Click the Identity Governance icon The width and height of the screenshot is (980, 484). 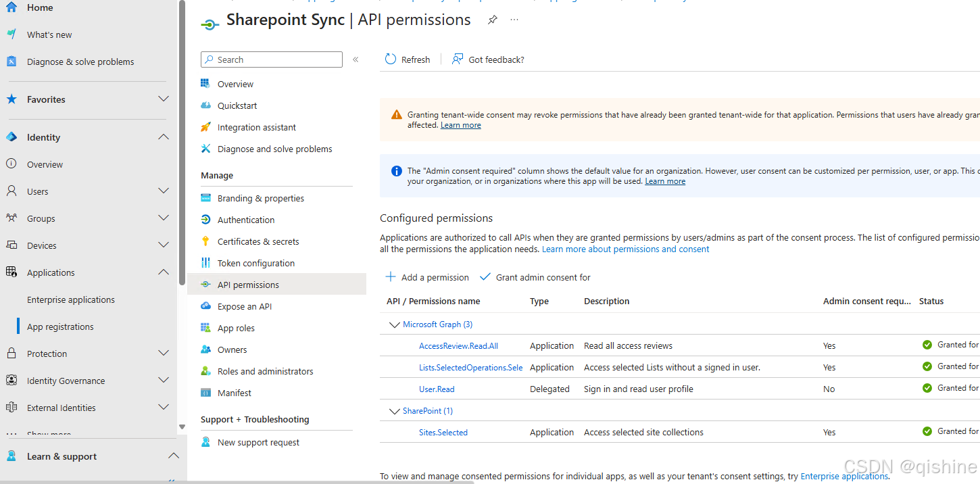[x=11, y=381]
